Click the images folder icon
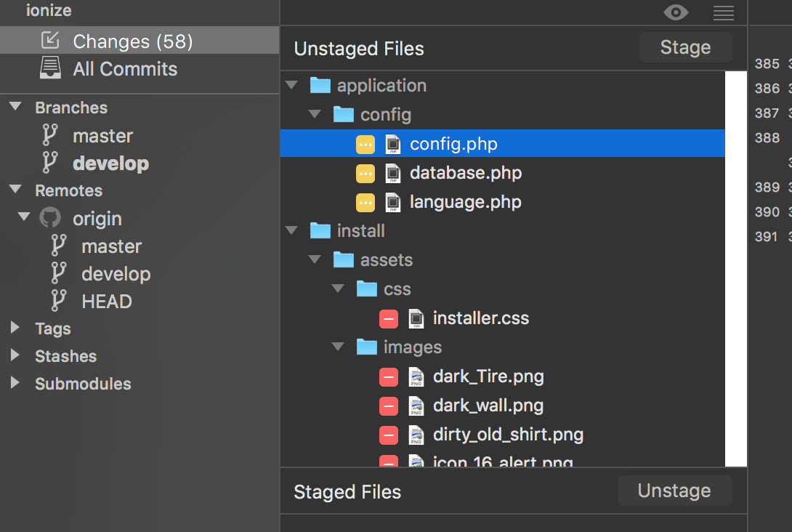792x532 pixels. [x=367, y=347]
